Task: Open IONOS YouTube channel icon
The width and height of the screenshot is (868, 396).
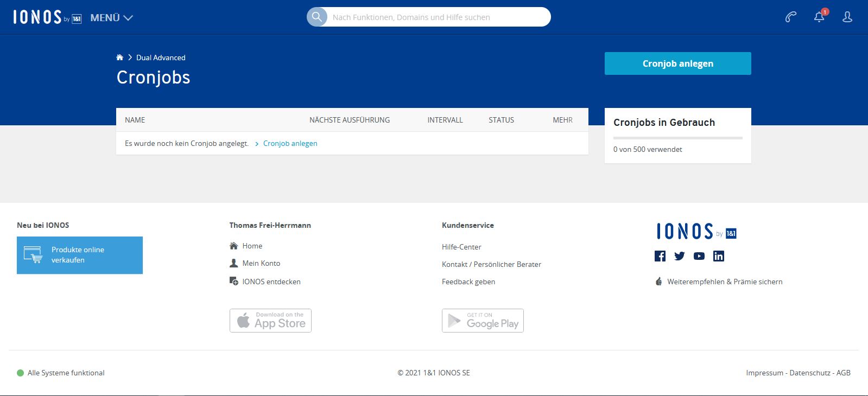Action: (x=699, y=256)
